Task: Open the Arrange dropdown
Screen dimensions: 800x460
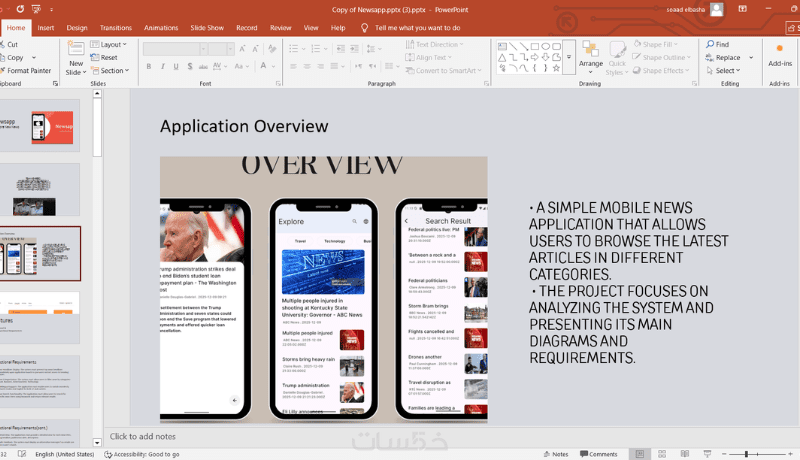Action: tap(591, 59)
